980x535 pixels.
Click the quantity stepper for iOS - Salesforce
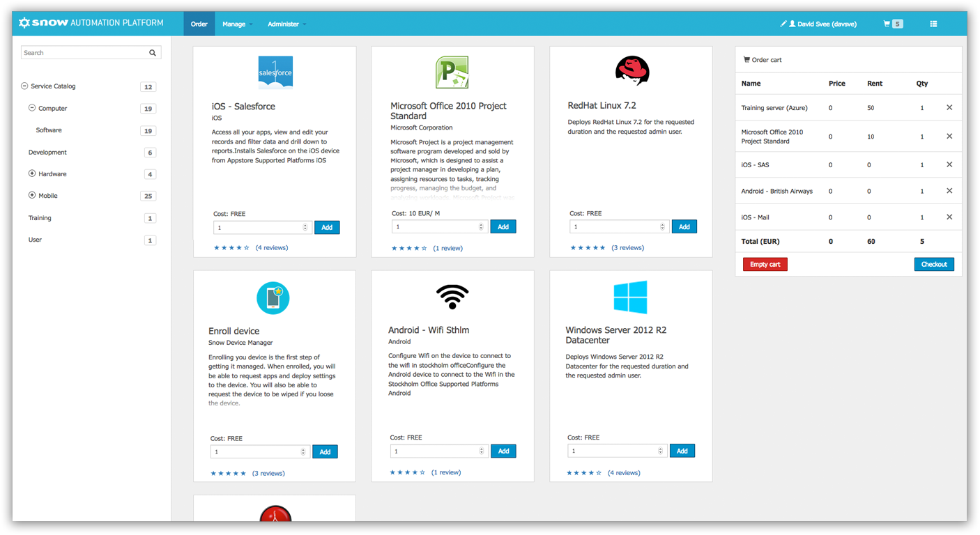pos(305,228)
